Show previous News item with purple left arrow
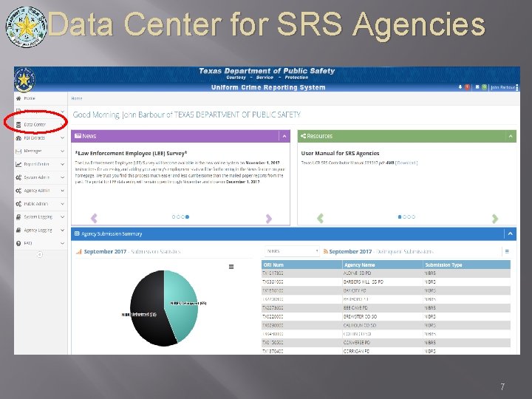 pyautogui.click(x=94, y=218)
